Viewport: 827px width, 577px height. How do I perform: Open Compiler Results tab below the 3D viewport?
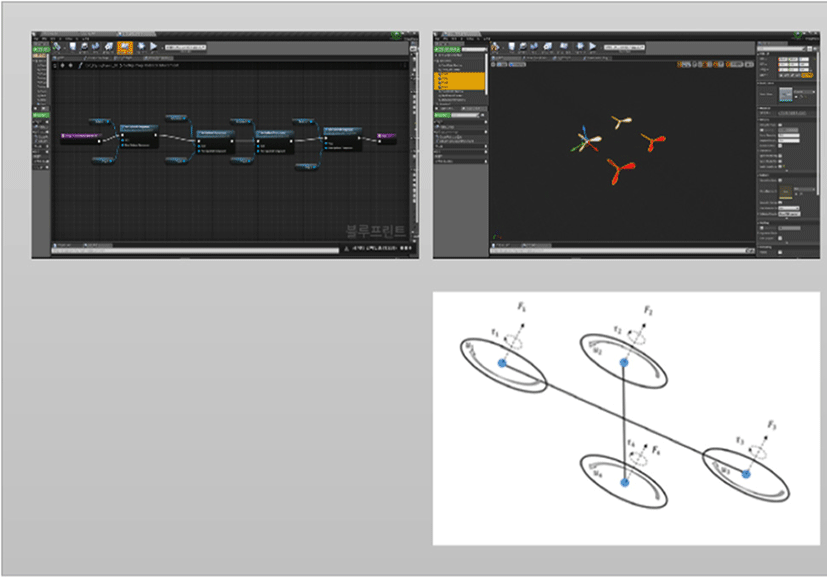coord(505,245)
